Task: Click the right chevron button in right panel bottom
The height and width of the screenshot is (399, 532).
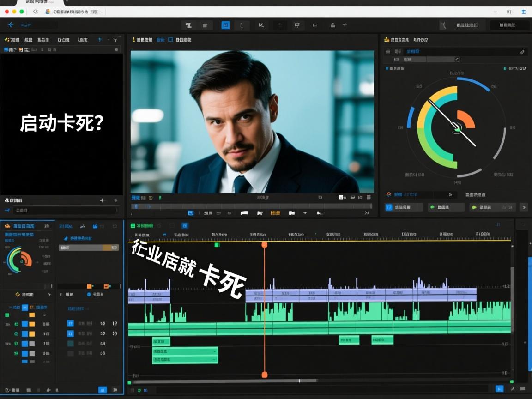Action: point(523,207)
